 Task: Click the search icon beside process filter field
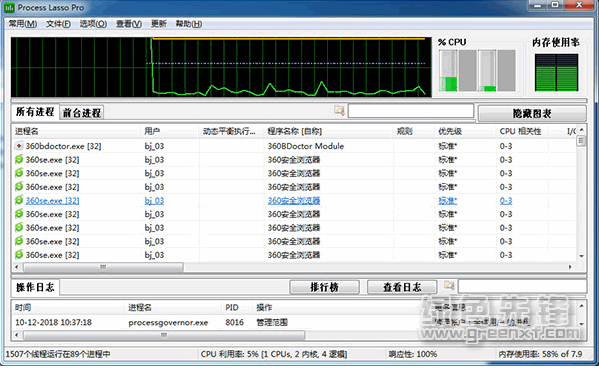pos(339,111)
